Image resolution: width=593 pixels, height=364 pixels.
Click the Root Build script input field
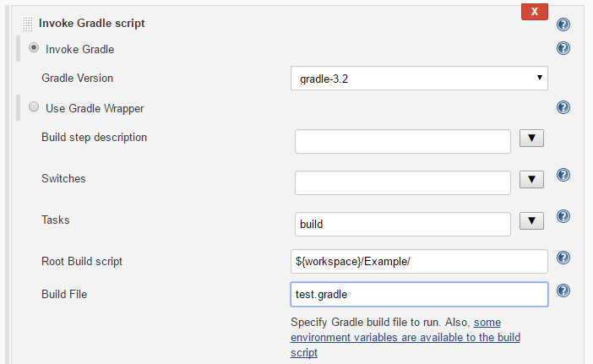click(x=419, y=261)
